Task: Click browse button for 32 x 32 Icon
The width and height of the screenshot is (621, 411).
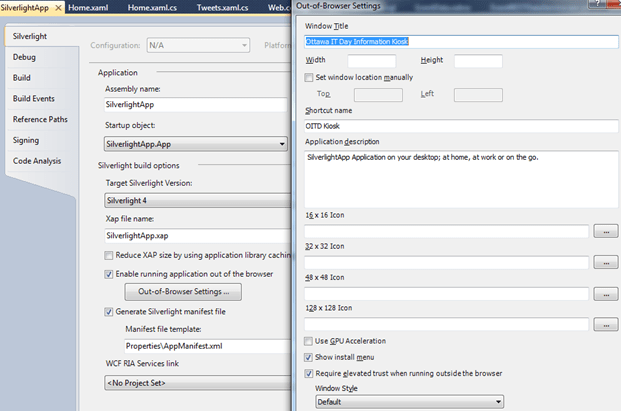Action: tap(605, 262)
